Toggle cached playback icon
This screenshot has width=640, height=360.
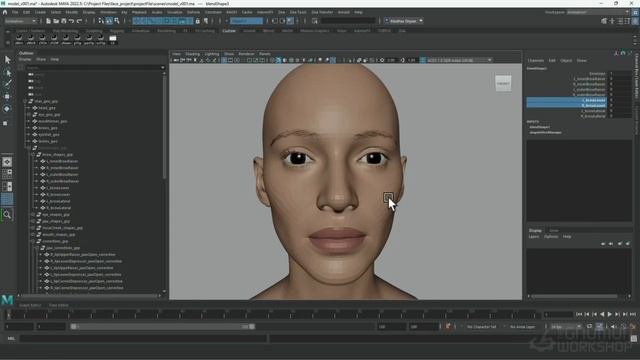pyautogui.click(x=599, y=327)
